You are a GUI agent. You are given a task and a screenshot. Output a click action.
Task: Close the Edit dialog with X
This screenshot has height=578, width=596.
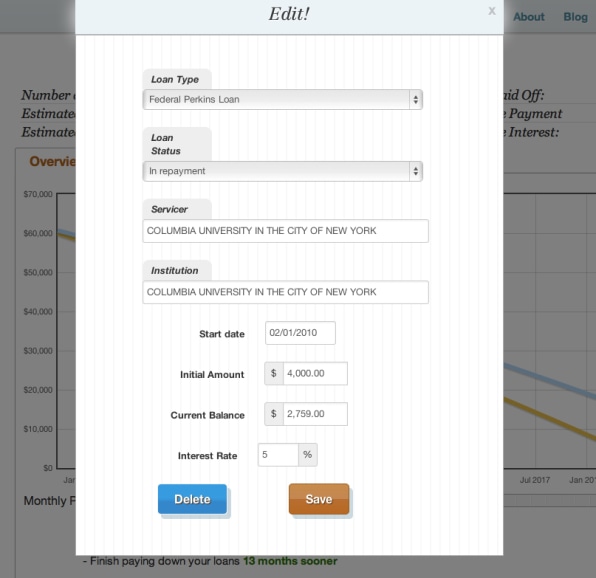(x=491, y=11)
